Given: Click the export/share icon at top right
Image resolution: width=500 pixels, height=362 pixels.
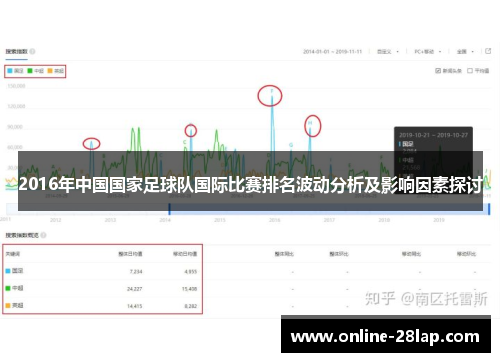Looking at the screenshot, I should (x=488, y=51).
